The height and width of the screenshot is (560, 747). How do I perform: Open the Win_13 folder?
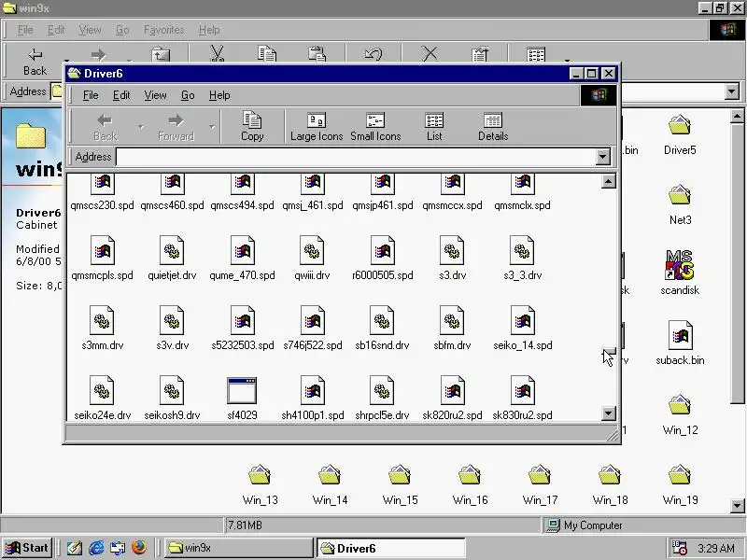(x=260, y=484)
